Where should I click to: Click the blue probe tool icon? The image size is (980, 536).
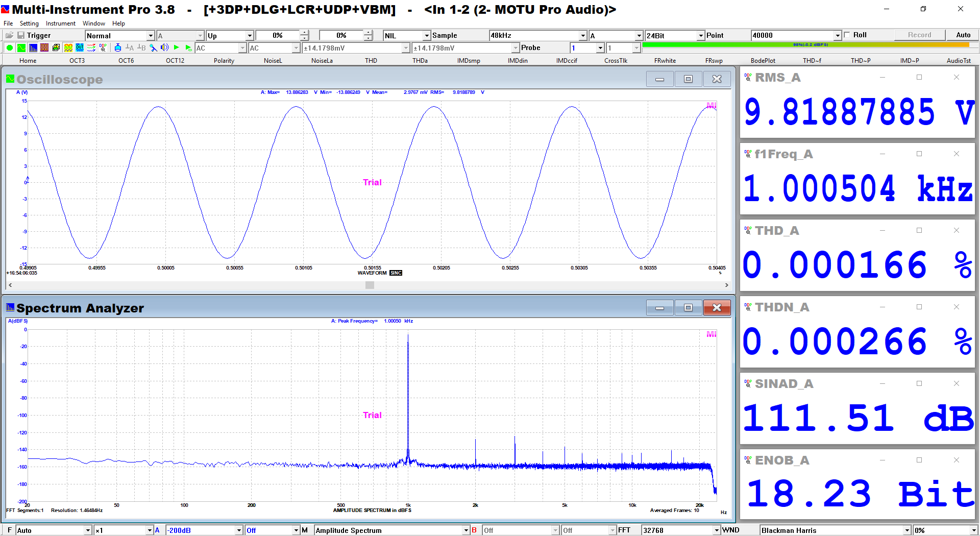pyautogui.click(x=153, y=47)
